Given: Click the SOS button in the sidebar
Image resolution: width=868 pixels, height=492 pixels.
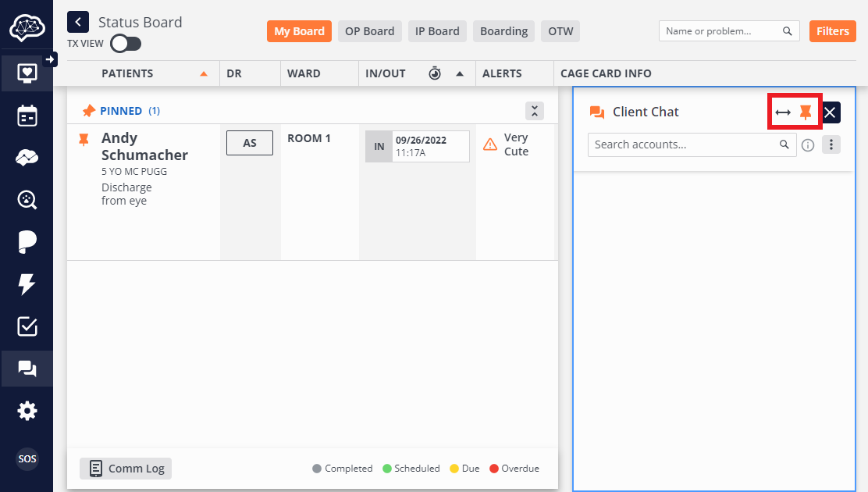Looking at the screenshot, I should coord(27,458).
